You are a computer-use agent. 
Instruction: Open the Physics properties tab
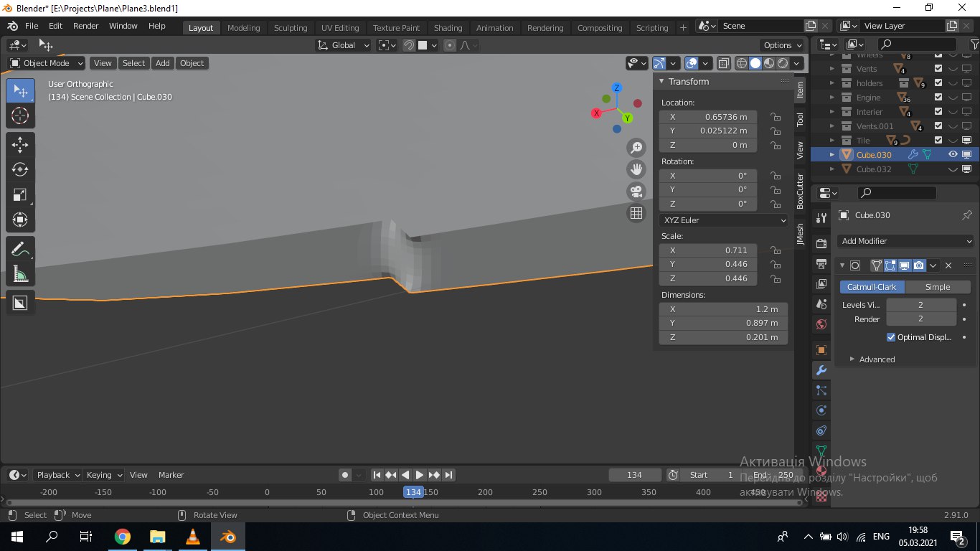821,410
